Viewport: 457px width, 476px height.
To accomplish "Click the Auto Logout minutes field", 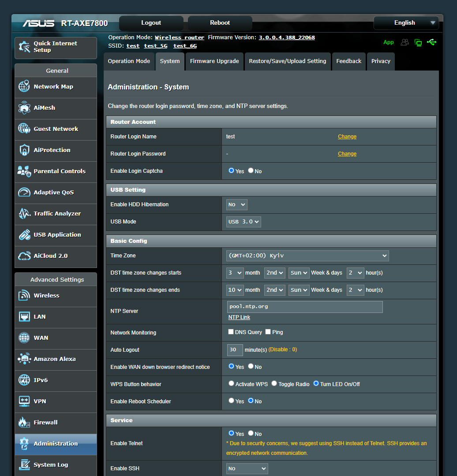I will pyautogui.click(x=235, y=350).
